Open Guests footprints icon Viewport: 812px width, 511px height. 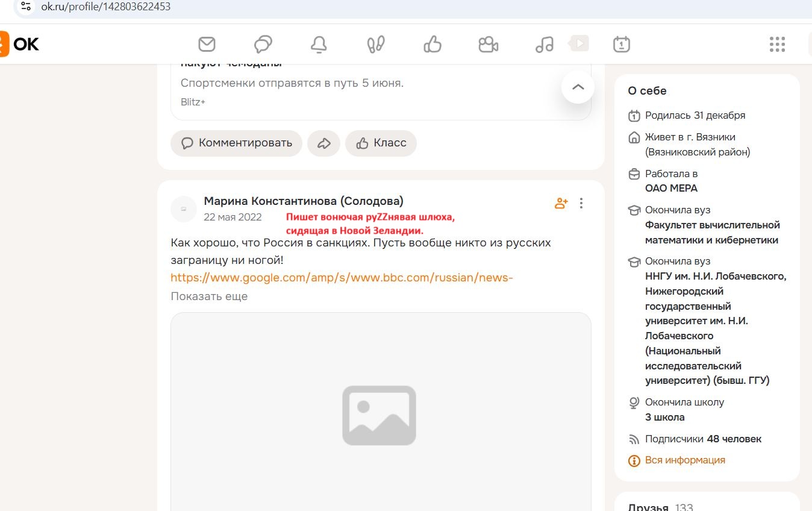(376, 44)
